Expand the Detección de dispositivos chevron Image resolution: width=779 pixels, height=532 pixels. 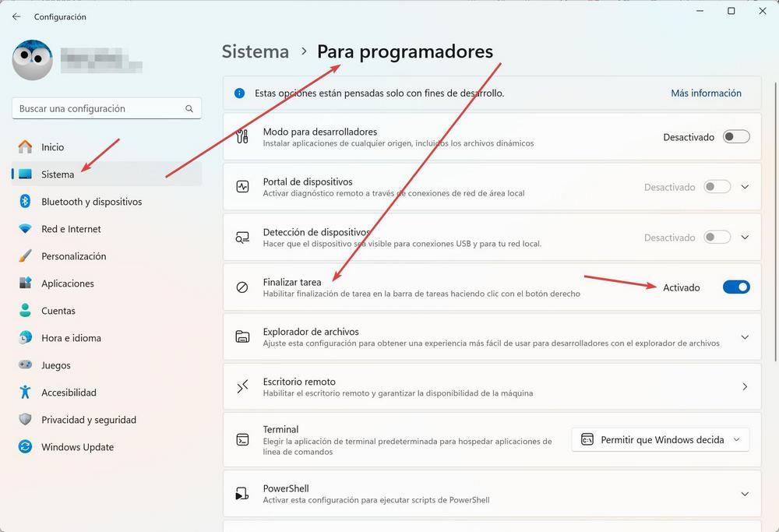pos(745,237)
